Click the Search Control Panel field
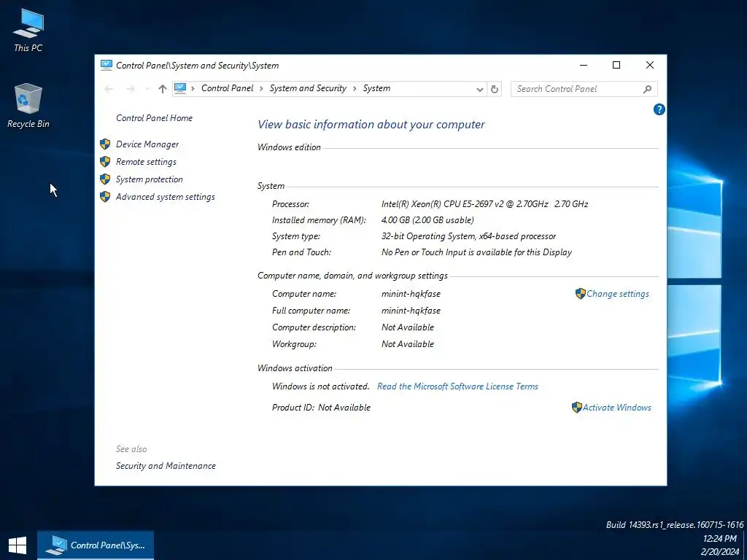Screen dimensions: 747x560 [x=584, y=89]
